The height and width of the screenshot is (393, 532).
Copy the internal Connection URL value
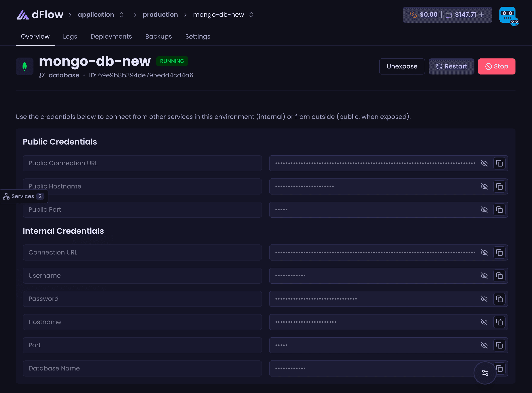pos(499,252)
